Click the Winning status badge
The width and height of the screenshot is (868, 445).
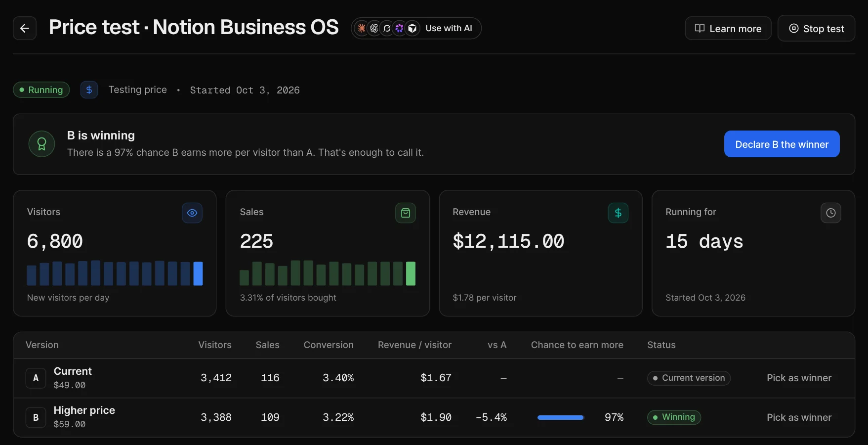click(674, 417)
